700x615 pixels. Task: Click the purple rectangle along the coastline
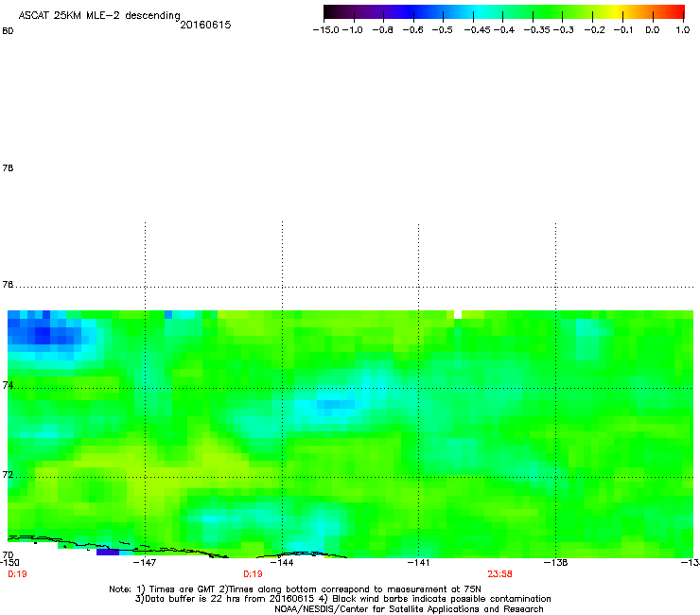tap(108, 553)
